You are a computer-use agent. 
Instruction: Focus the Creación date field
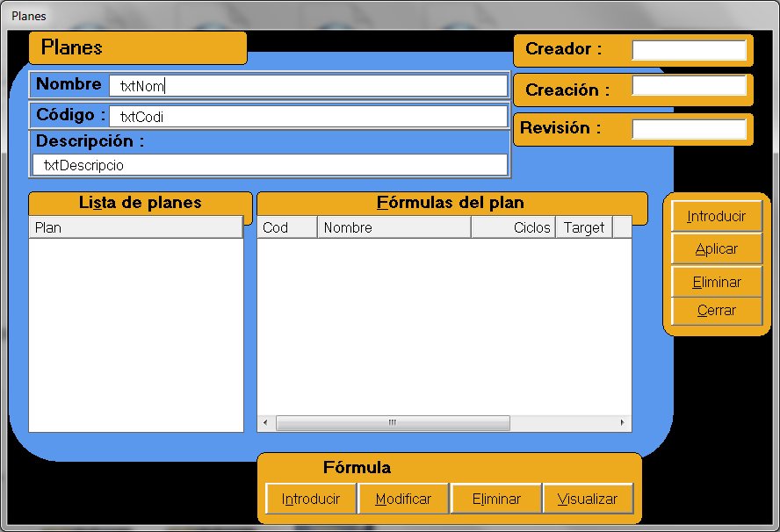point(689,86)
